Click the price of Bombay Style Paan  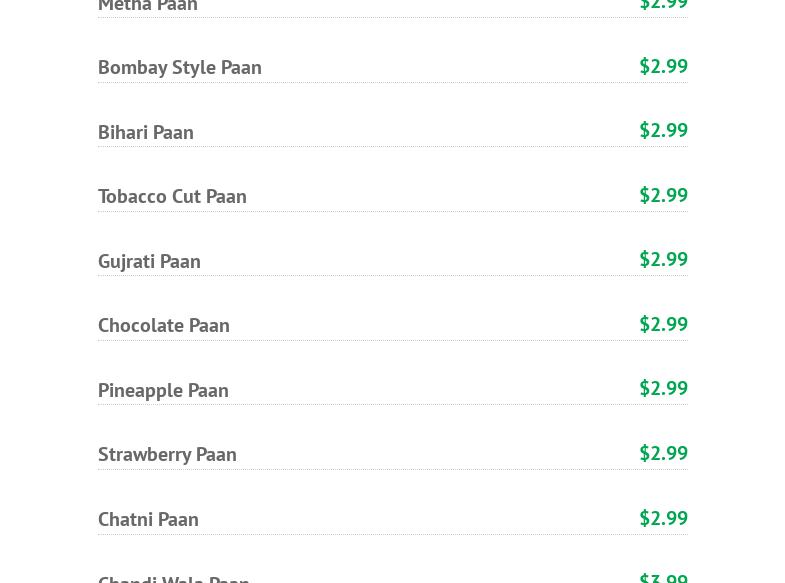[663, 66]
